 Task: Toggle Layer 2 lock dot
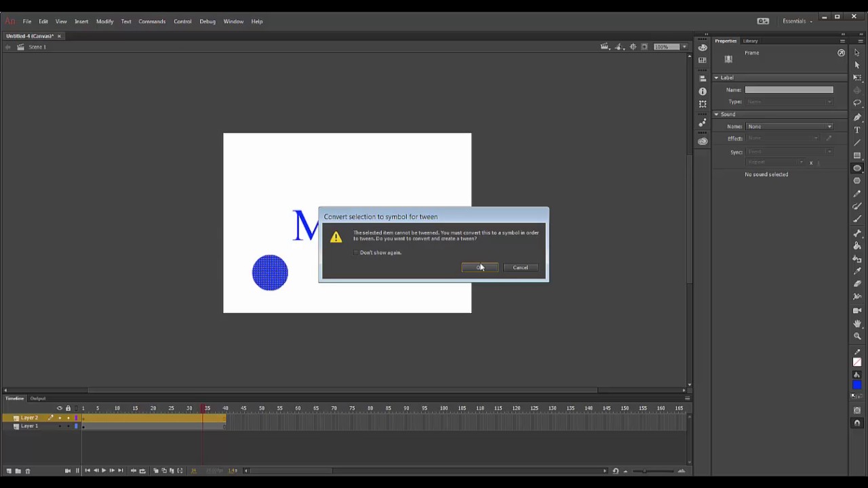[68, 418]
